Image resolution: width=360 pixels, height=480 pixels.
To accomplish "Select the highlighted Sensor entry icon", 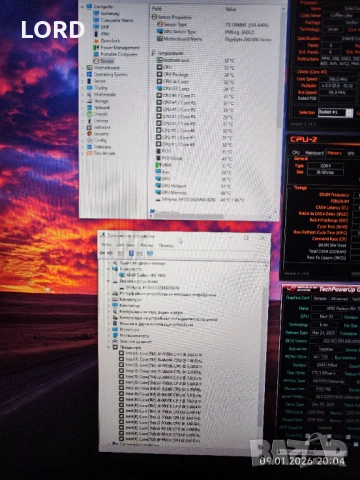I will [x=96, y=61].
